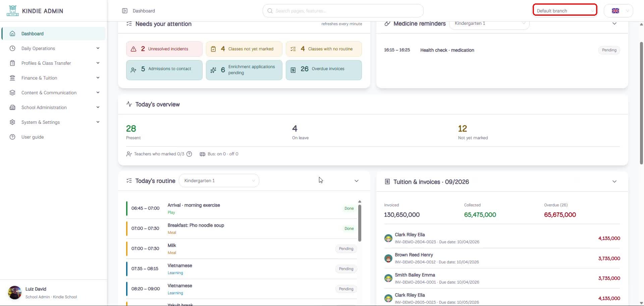Click the help icon next to Teachers who marked
This screenshot has height=306, width=644.
coord(189,154)
